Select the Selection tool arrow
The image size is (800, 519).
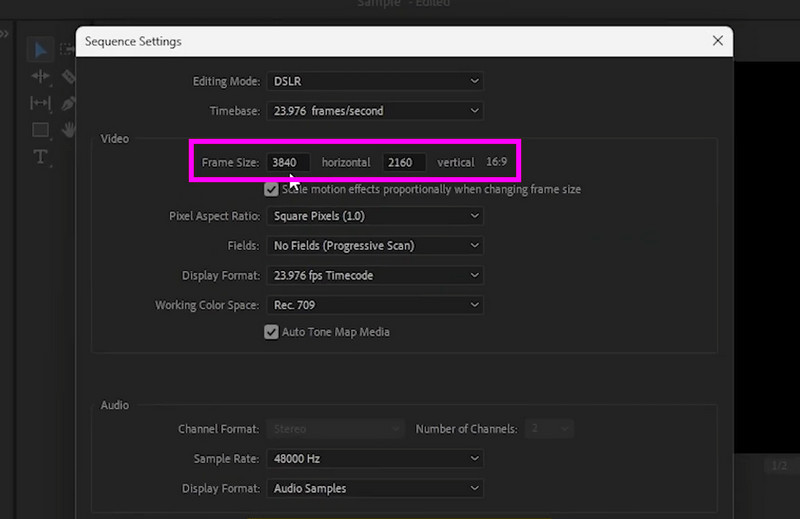tap(40, 50)
